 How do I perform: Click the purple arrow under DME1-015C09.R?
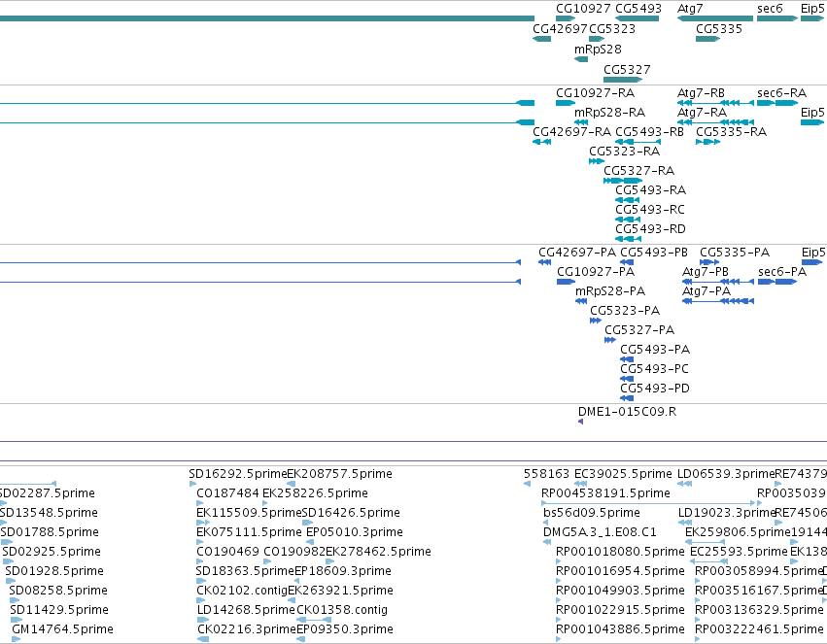pos(581,422)
